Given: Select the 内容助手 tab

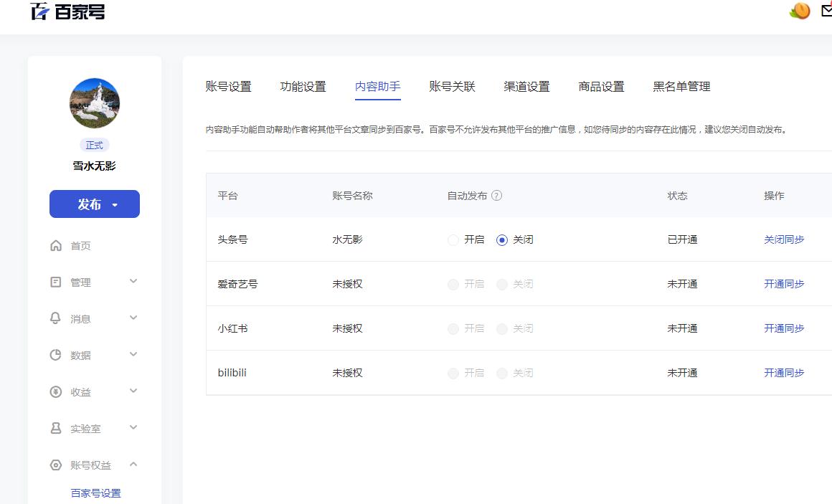Looking at the screenshot, I should (378, 87).
